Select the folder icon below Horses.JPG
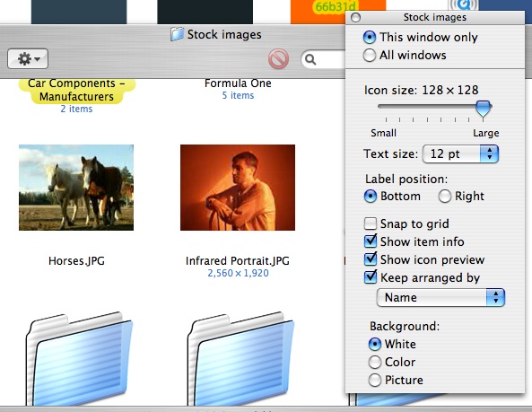 pyautogui.click(x=79, y=358)
